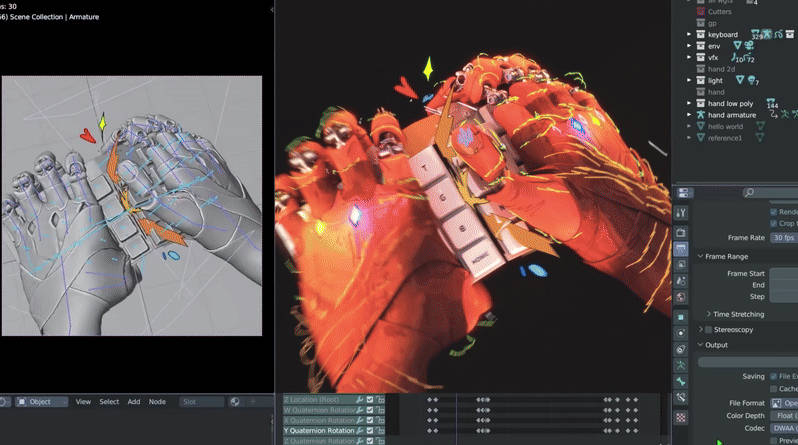
Task: Click the material Slot field
Action: pos(202,402)
